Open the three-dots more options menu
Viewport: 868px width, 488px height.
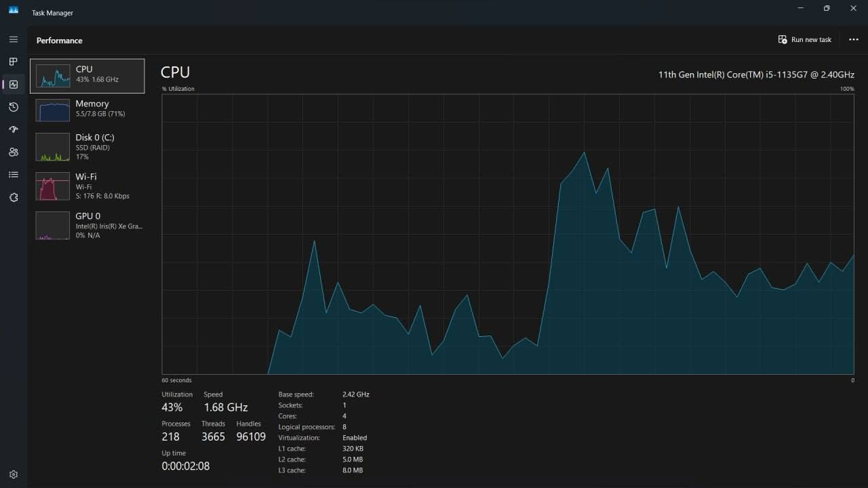pos(854,39)
